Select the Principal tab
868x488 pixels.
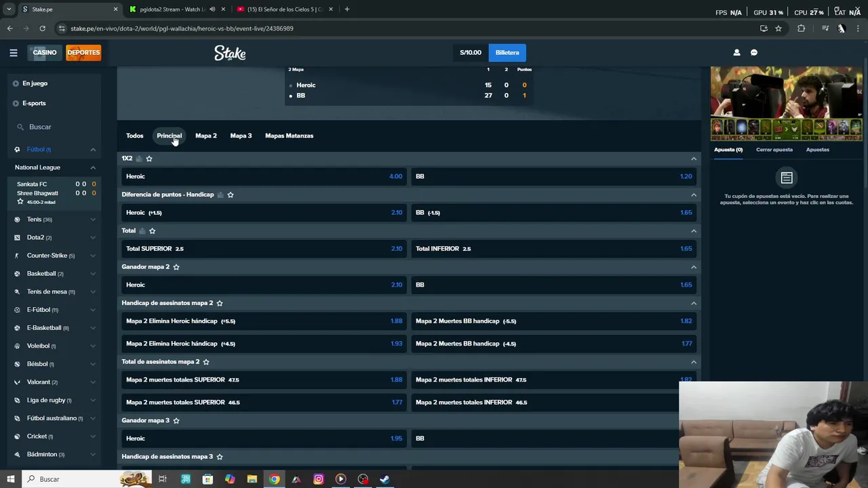click(x=169, y=136)
